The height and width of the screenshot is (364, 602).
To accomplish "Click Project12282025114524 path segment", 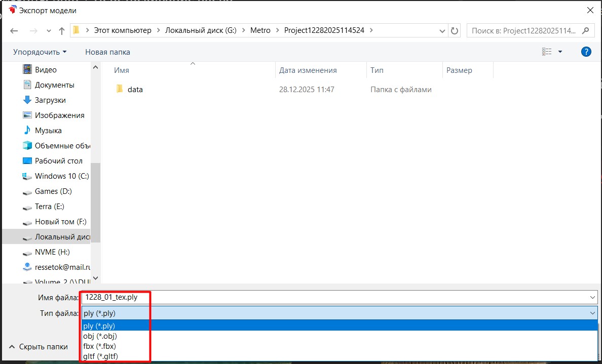I will (324, 30).
